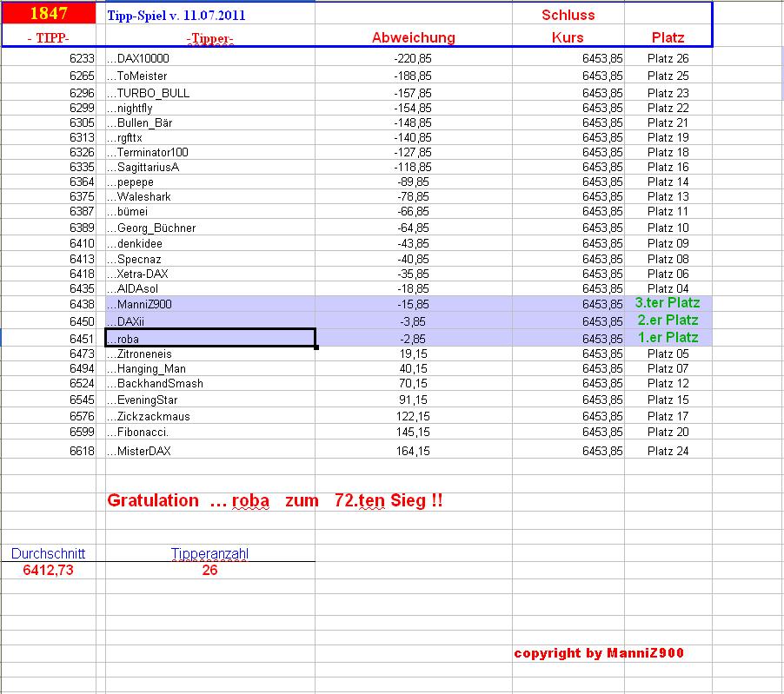This screenshot has height=694, width=784.
Task: Select the tipper cell '...MisterDAX'
Action: (x=210, y=451)
